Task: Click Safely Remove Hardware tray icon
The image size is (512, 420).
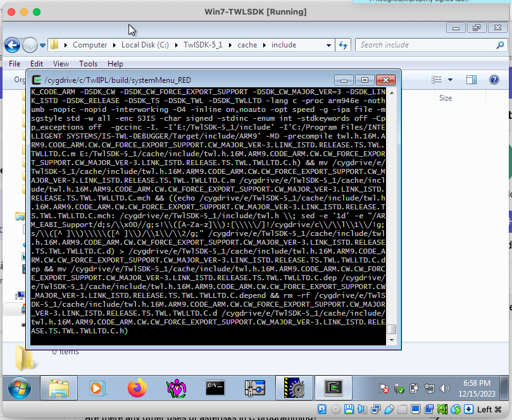Action: click(399, 388)
